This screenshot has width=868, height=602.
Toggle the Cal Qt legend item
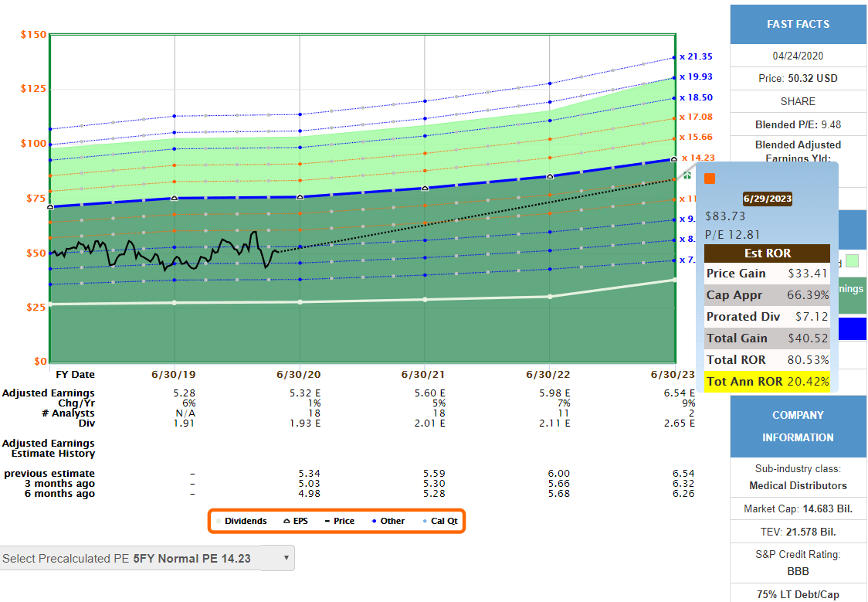pos(438,521)
